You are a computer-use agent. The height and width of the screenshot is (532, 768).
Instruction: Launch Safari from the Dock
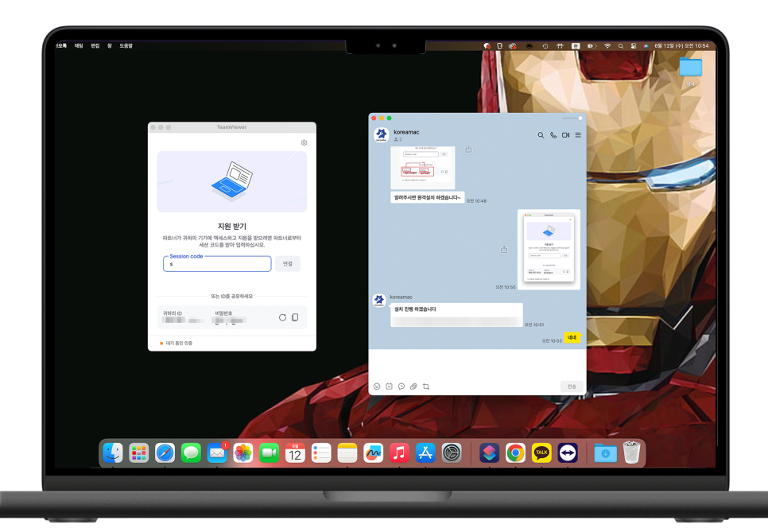pyautogui.click(x=165, y=453)
